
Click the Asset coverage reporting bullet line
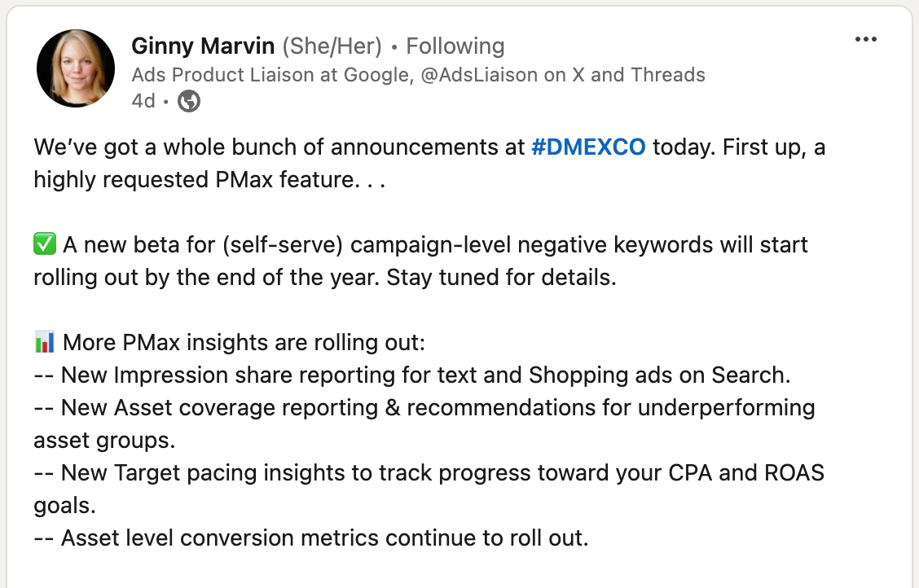(x=424, y=423)
